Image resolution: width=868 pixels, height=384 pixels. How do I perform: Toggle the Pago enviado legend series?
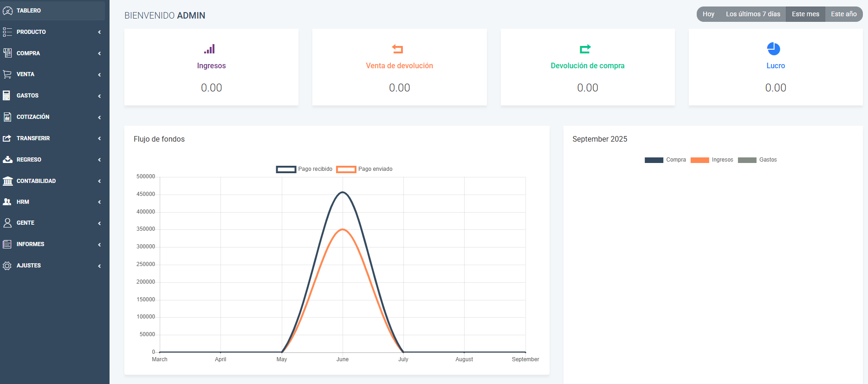(x=364, y=169)
